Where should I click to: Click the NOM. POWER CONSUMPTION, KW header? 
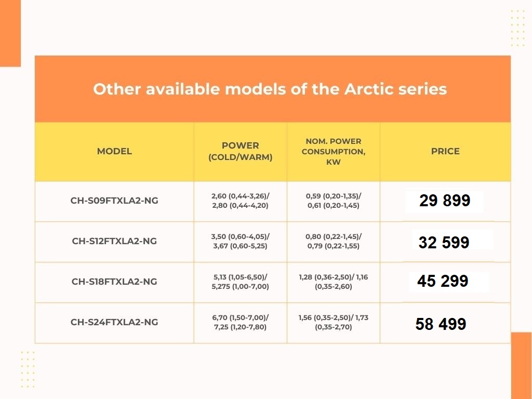click(x=333, y=151)
